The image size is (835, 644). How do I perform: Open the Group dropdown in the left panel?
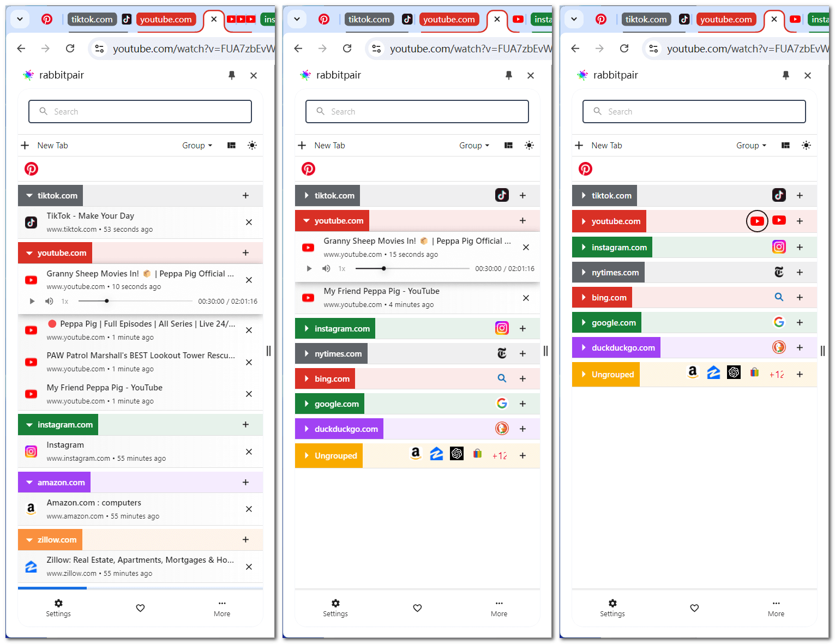click(x=197, y=146)
